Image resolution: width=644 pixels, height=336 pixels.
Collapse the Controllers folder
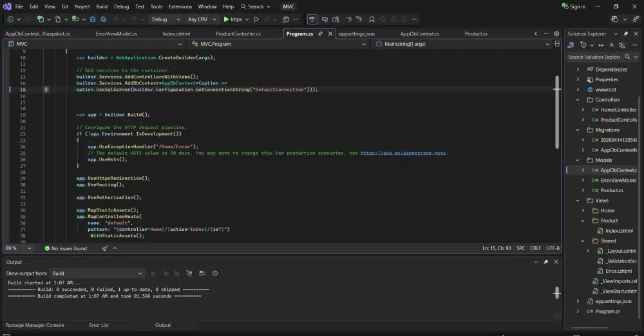[578, 99]
